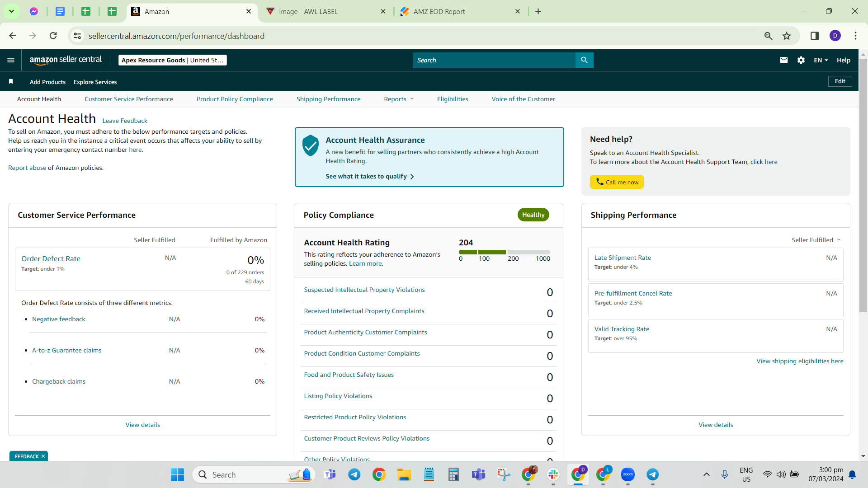Expand the Reports dropdown menu

[399, 99]
